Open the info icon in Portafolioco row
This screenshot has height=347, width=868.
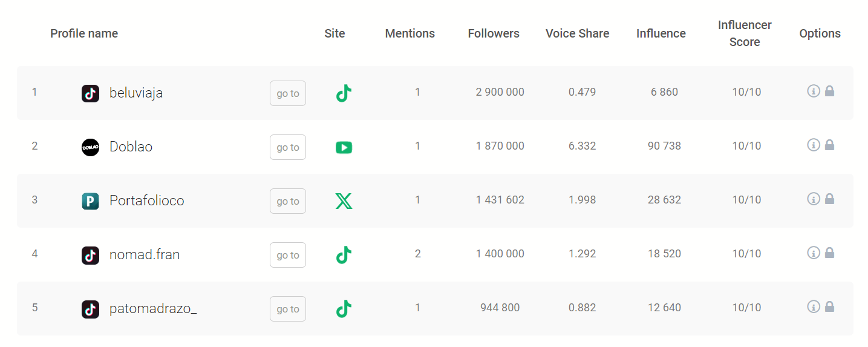click(x=814, y=199)
